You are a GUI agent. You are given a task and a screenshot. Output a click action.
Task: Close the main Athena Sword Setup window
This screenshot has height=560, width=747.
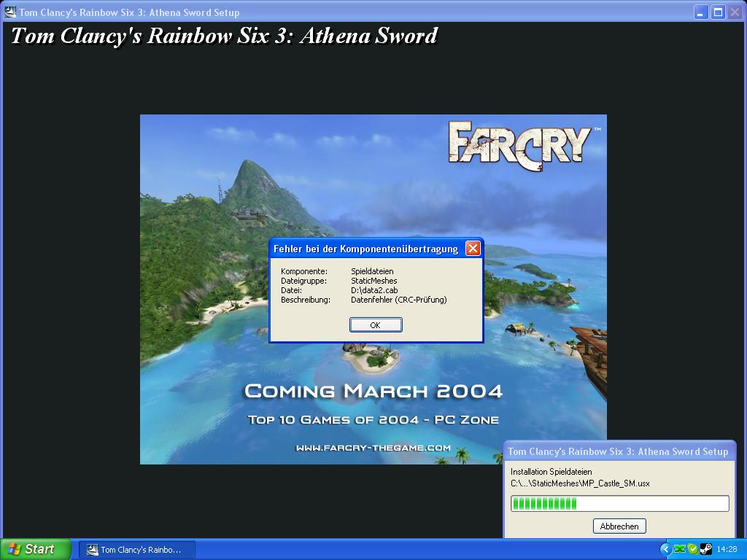point(735,12)
